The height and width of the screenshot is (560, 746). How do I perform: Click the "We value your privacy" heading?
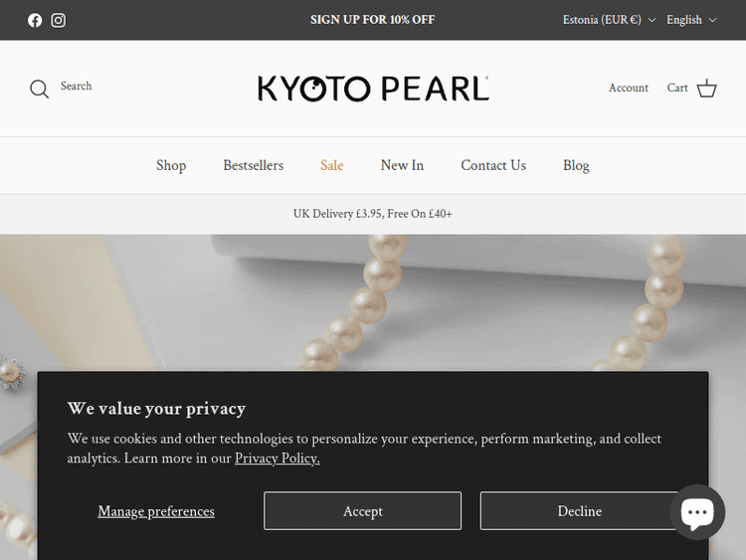[x=156, y=408]
